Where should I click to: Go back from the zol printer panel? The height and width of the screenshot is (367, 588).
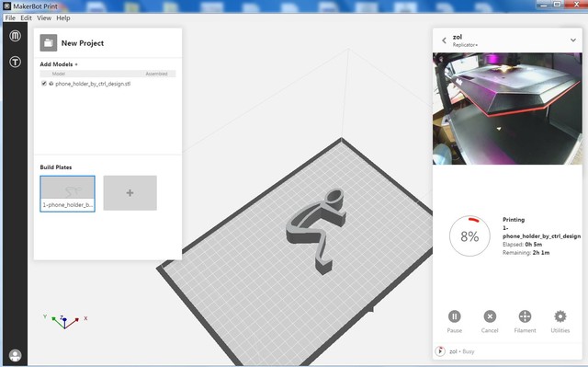[x=444, y=40]
